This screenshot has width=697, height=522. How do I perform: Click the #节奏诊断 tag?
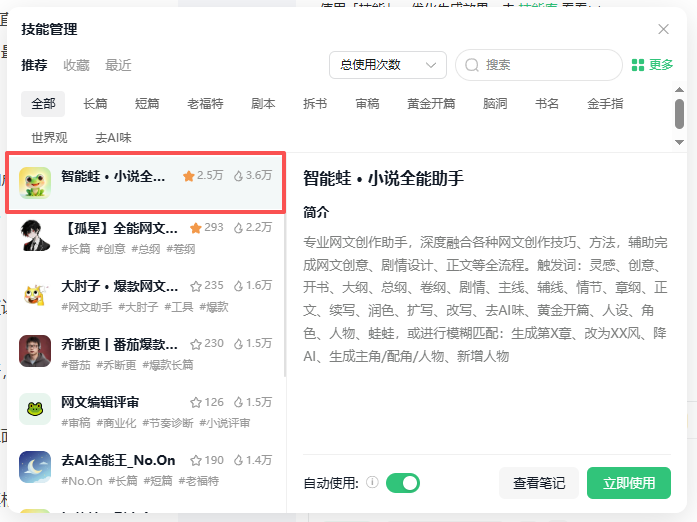168,423
